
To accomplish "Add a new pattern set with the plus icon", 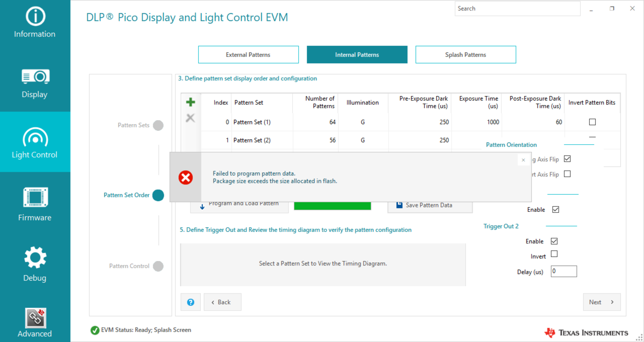I will coord(190,102).
